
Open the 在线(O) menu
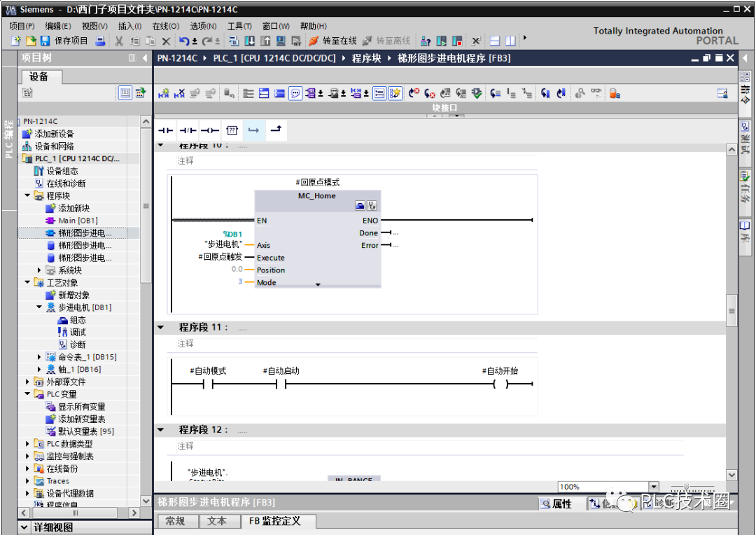(x=166, y=26)
